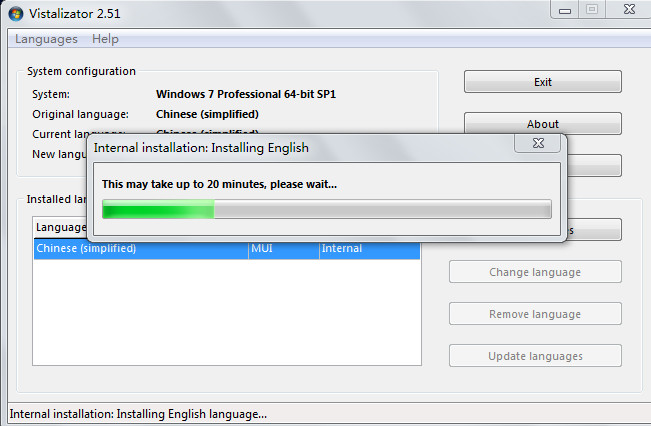Click the Remove language button

pos(535,314)
